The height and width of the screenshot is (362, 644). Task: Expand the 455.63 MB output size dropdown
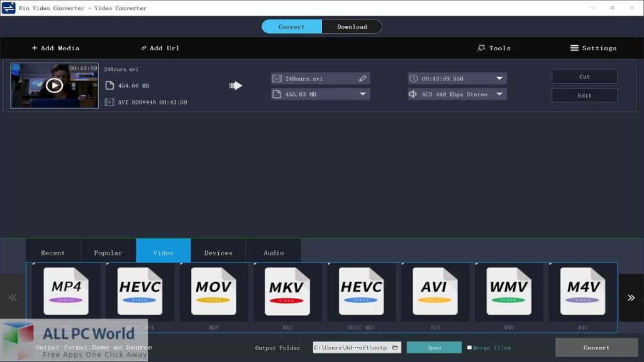(x=362, y=94)
